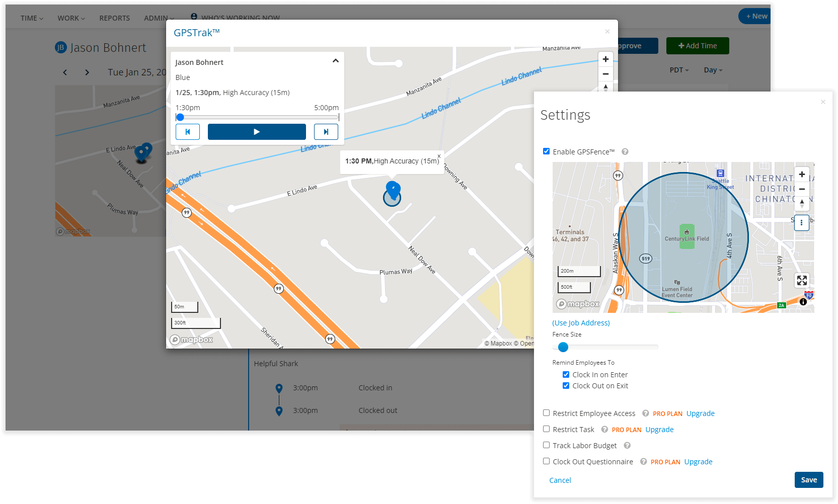Cancel the Settings changes
The height and width of the screenshot is (504, 838).
click(x=560, y=480)
